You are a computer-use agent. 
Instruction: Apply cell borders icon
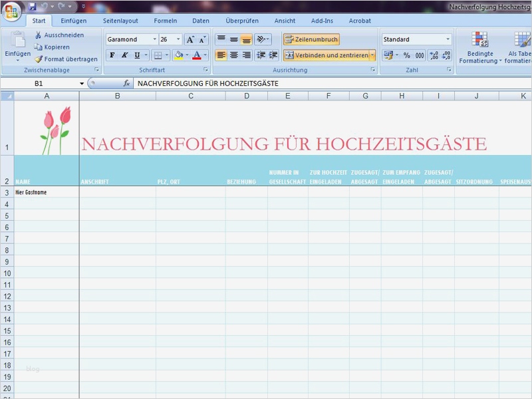(158, 55)
